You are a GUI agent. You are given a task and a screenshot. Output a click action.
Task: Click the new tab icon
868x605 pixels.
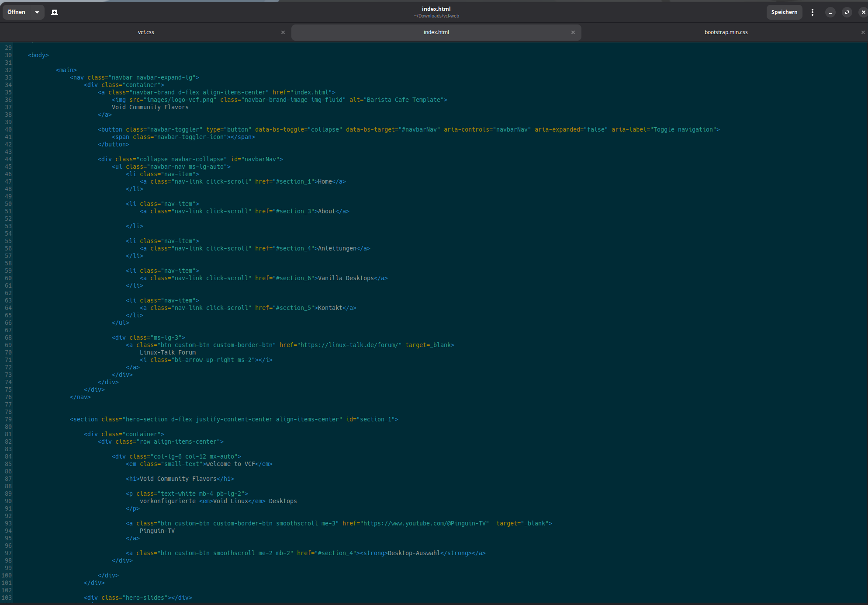coord(55,12)
